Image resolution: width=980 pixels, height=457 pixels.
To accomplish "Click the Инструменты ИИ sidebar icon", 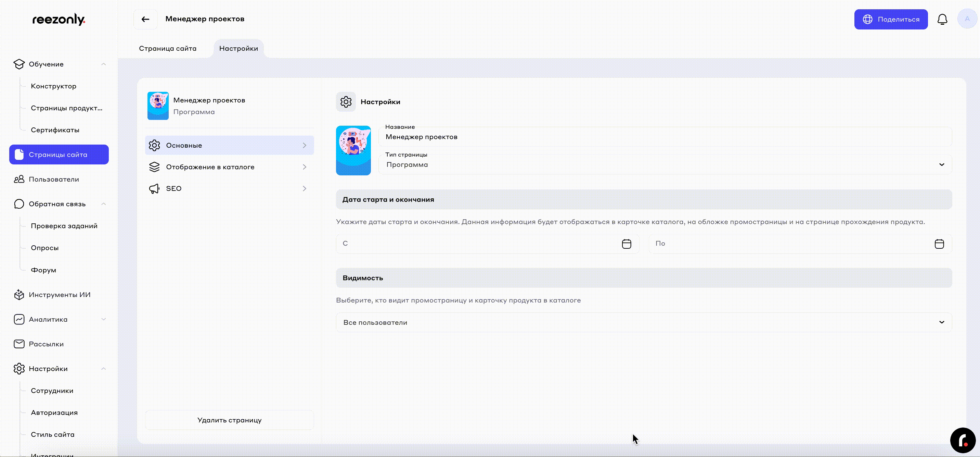I will pos(19,295).
